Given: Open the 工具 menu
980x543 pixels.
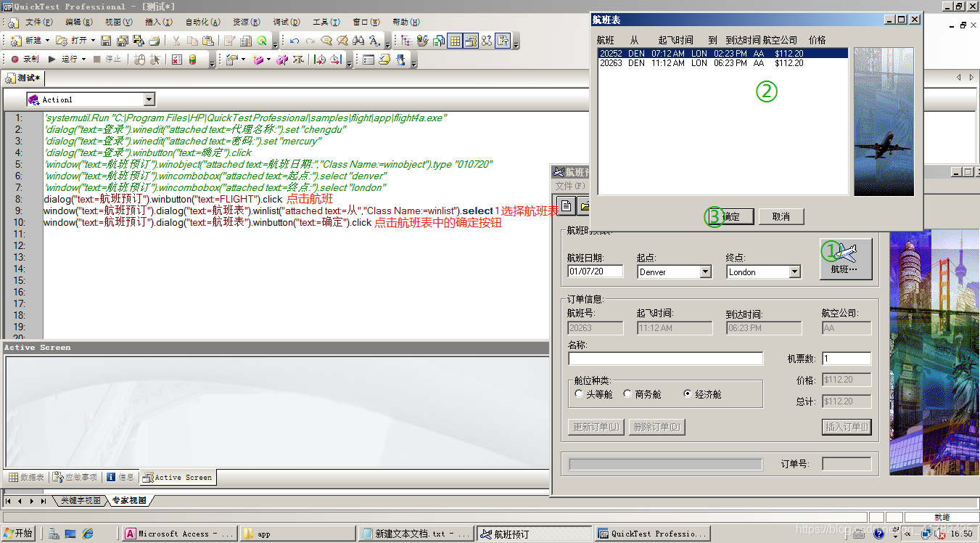Looking at the screenshot, I should [326, 23].
